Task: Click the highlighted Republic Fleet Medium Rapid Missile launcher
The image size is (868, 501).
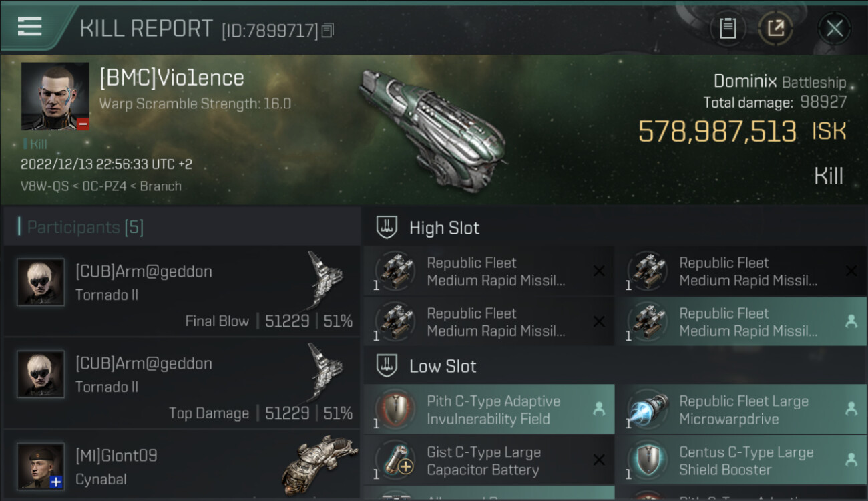Action: point(741,322)
